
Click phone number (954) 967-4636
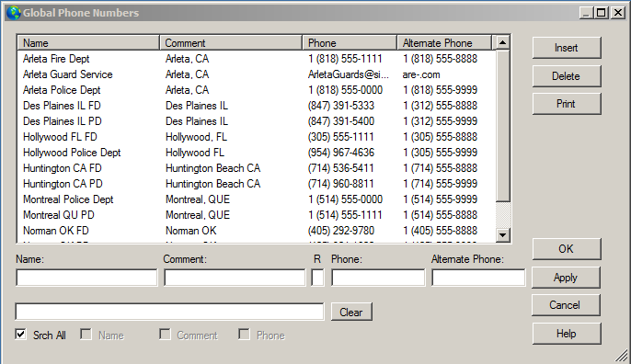tap(341, 153)
